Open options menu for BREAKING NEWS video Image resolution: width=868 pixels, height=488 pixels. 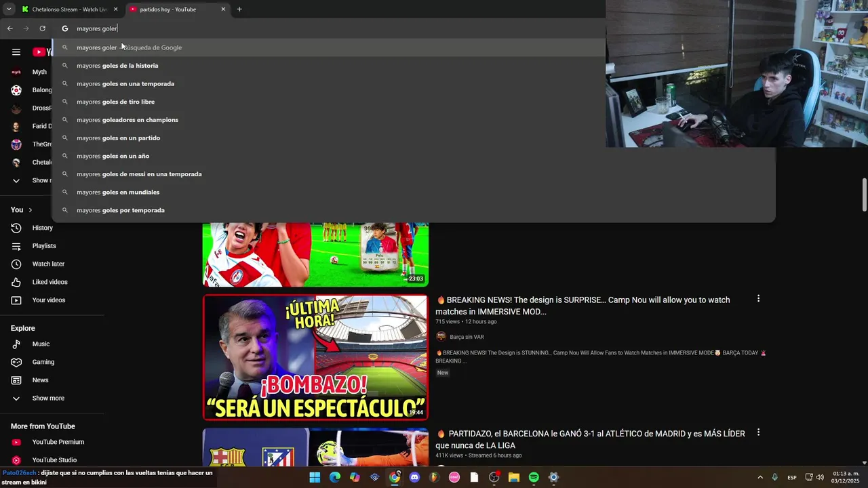tap(758, 298)
